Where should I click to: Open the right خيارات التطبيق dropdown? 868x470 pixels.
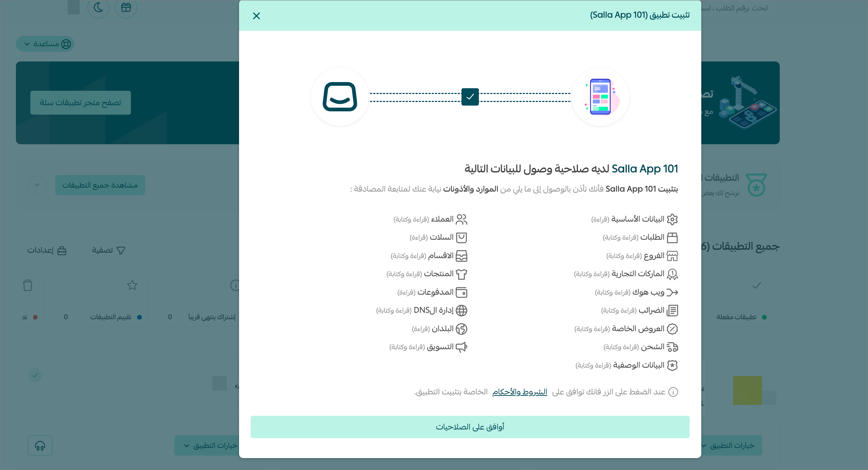tap(732, 445)
